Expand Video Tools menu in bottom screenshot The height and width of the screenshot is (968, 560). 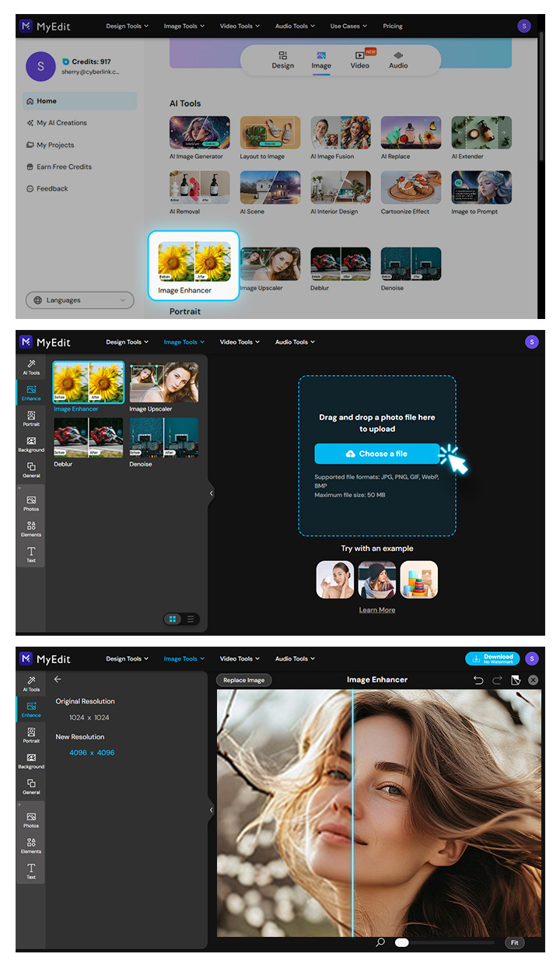click(240, 658)
